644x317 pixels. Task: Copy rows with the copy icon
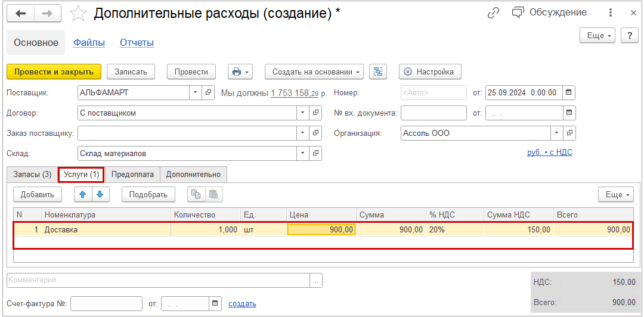[196, 195]
